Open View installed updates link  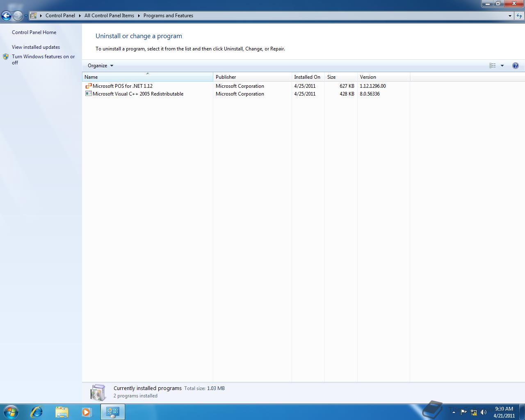point(36,47)
